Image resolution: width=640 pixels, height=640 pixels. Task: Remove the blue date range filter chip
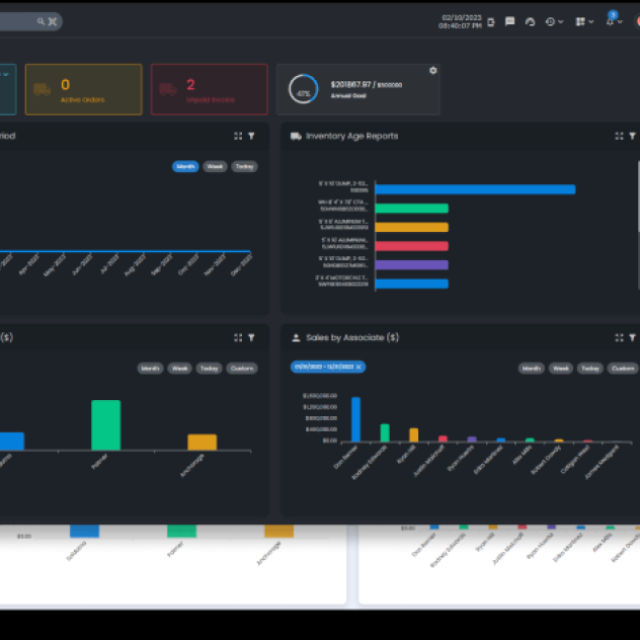(x=358, y=367)
